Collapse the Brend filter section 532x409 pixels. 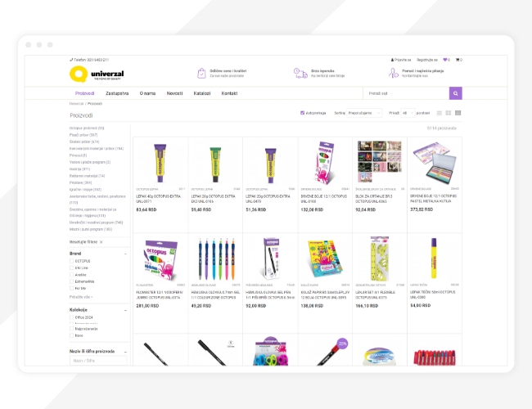[125, 254]
